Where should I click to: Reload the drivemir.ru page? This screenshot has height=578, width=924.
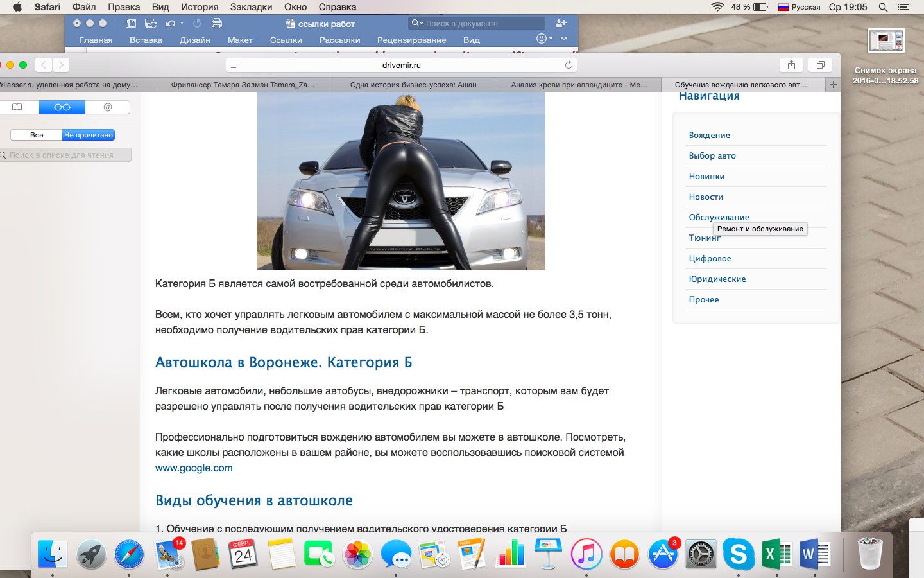click(569, 65)
